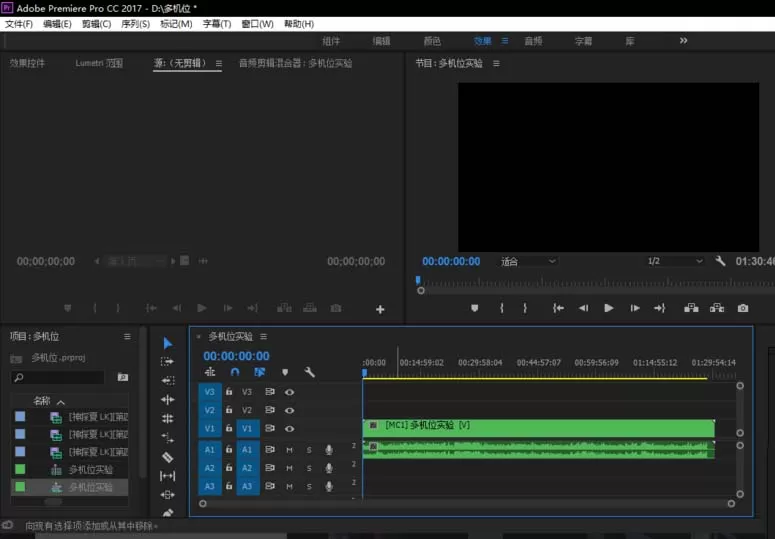Play the sequence in Program monitor
The width and height of the screenshot is (775, 539).
pyautogui.click(x=609, y=308)
